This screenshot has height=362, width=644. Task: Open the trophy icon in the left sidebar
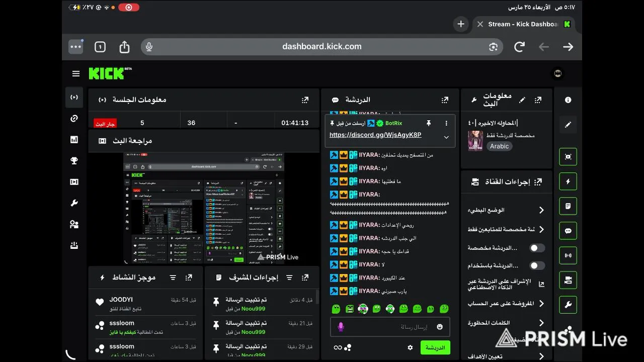pos(74,161)
